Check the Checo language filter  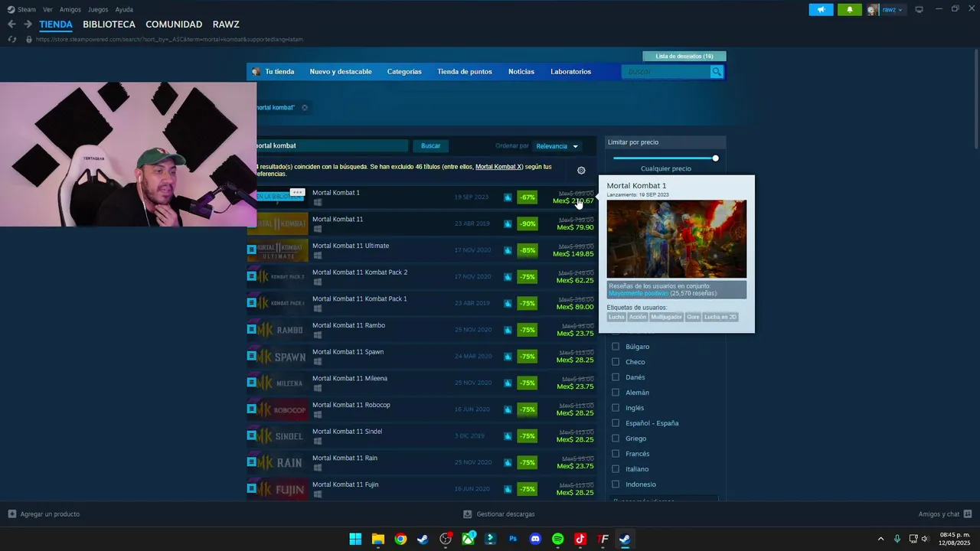tap(616, 362)
